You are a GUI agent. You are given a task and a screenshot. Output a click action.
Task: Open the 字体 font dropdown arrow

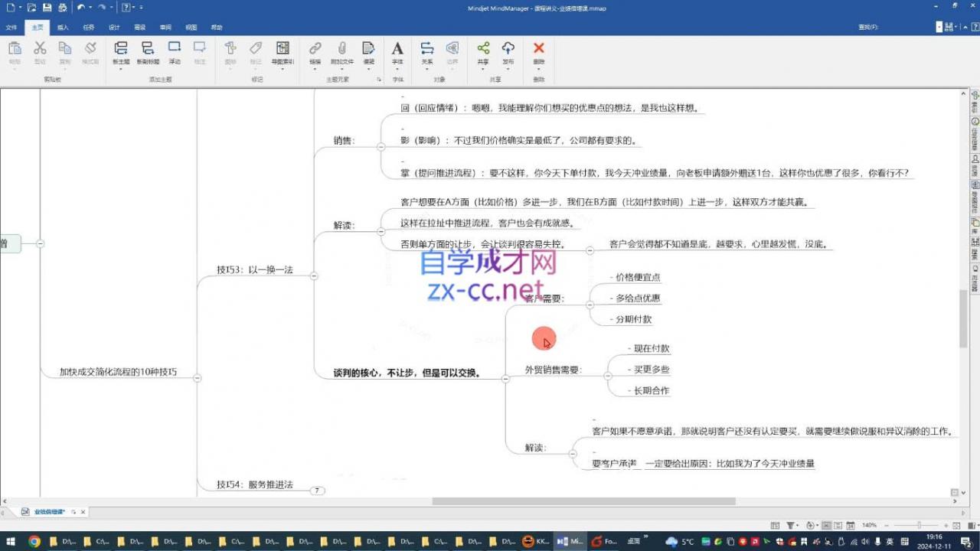pyautogui.click(x=398, y=69)
